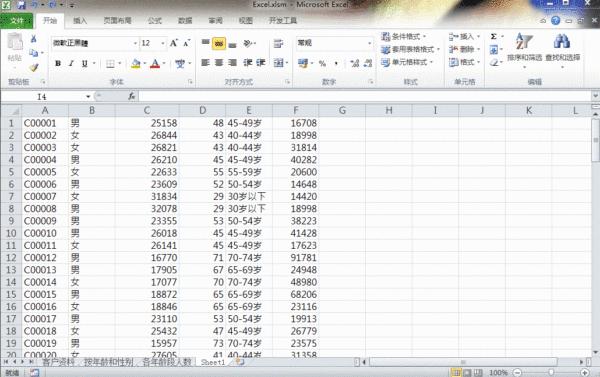The width and height of the screenshot is (600, 377).
Task: Click the format painter brush icon
Action: (34, 68)
